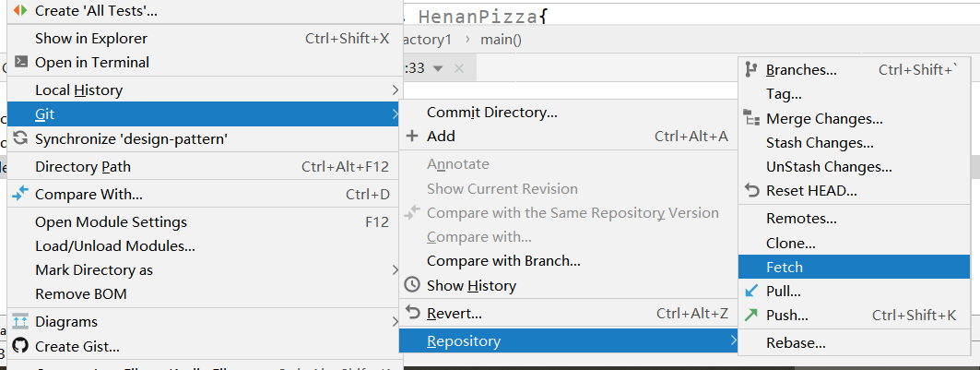Click the plus icon next to Add
The image size is (980, 370).
[412, 137]
